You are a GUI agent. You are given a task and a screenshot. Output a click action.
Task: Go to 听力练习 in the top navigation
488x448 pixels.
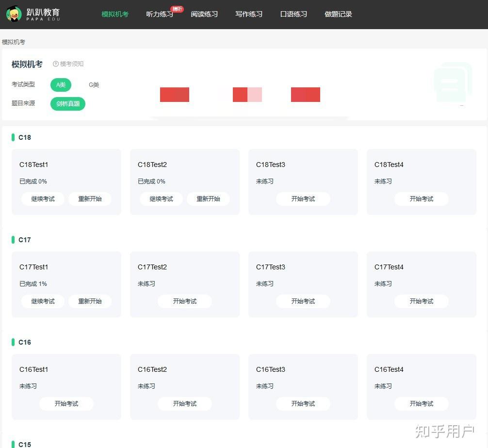160,15
